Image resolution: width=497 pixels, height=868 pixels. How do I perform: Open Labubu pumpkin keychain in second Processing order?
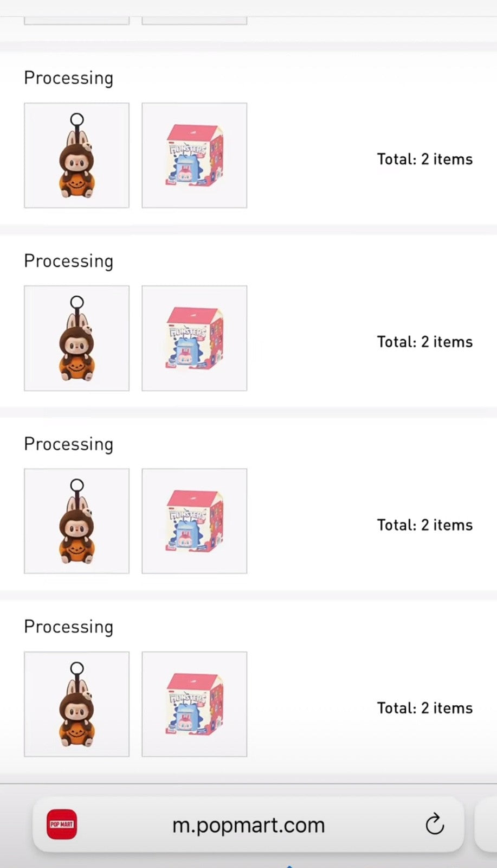77,339
